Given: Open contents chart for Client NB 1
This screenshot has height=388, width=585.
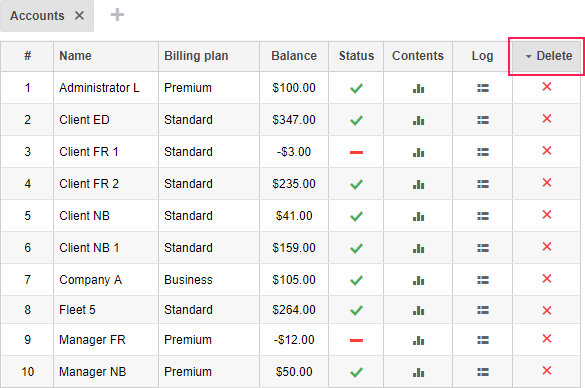Looking at the screenshot, I should (418, 248).
